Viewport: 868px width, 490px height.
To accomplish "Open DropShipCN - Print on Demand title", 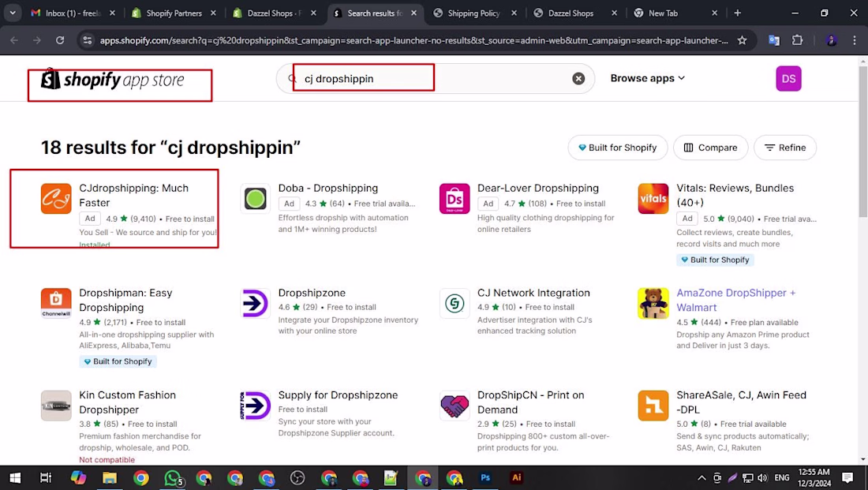I will [531, 402].
